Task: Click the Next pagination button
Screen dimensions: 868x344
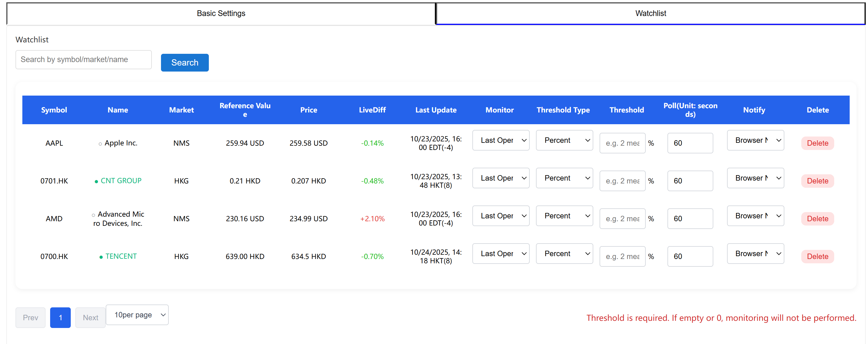Action: point(90,317)
